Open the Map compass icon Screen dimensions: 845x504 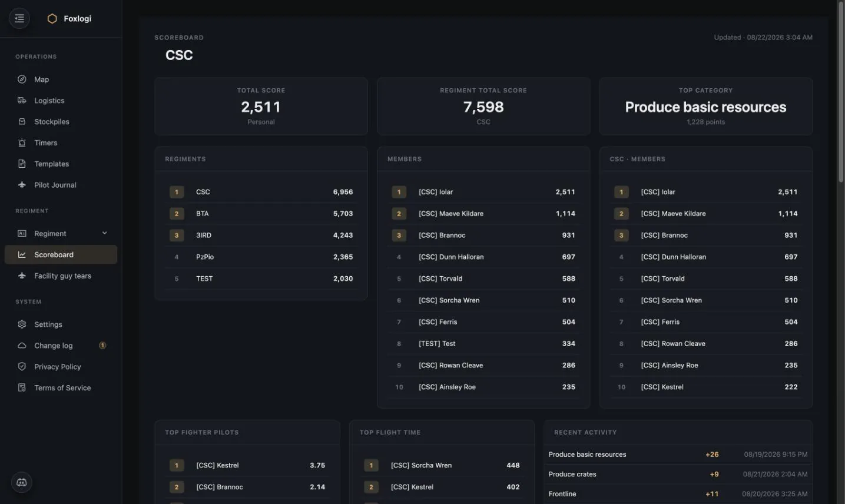(x=22, y=79)
